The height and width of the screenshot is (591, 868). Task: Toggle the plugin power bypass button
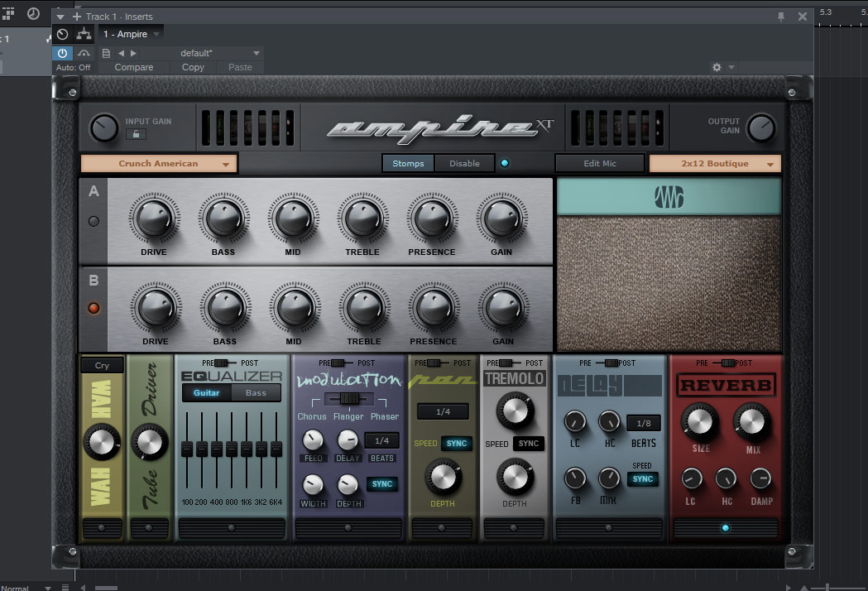click(x=63, y=53)
